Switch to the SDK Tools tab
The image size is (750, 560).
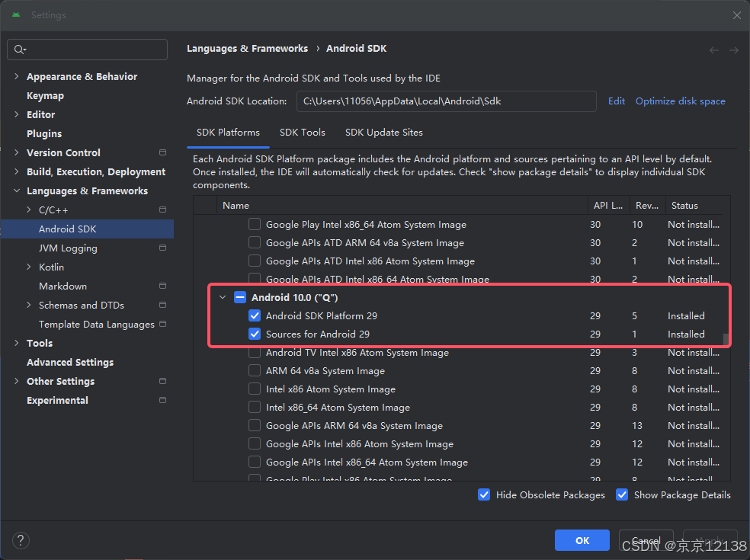point(303,133)
